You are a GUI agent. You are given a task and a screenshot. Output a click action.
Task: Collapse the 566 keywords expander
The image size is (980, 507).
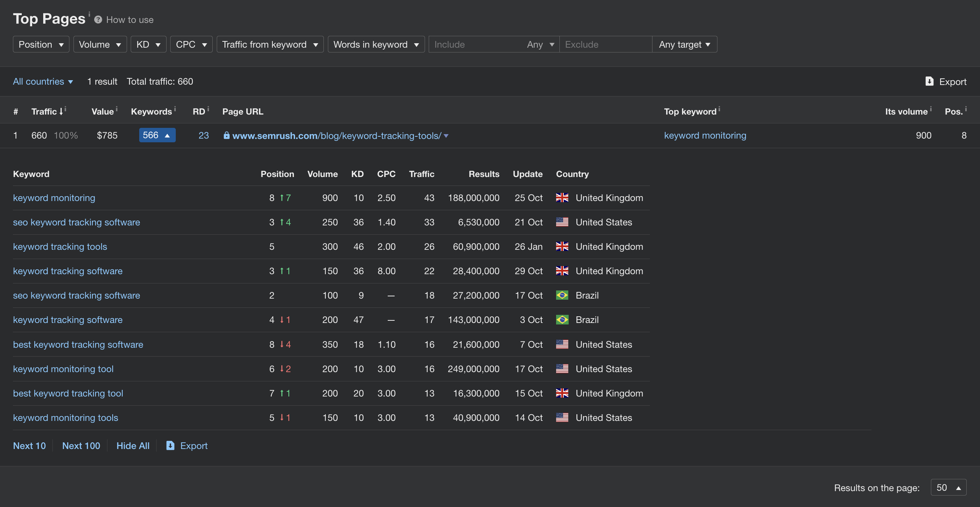coord(157,135)
